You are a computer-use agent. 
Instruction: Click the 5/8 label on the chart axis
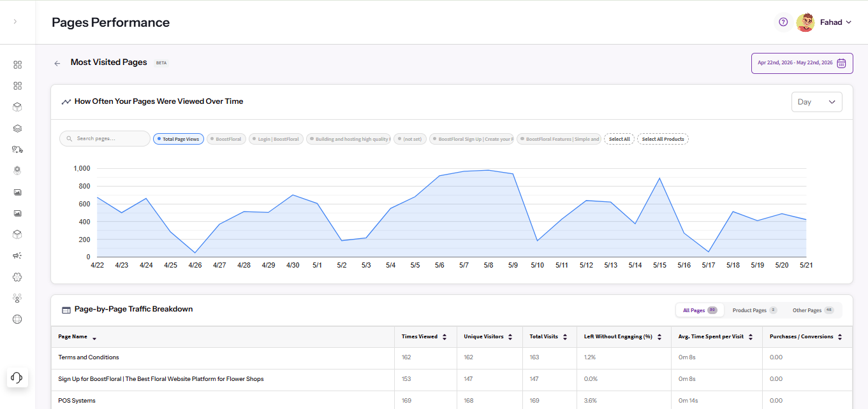pyautogui.click(x=488, y=265)
